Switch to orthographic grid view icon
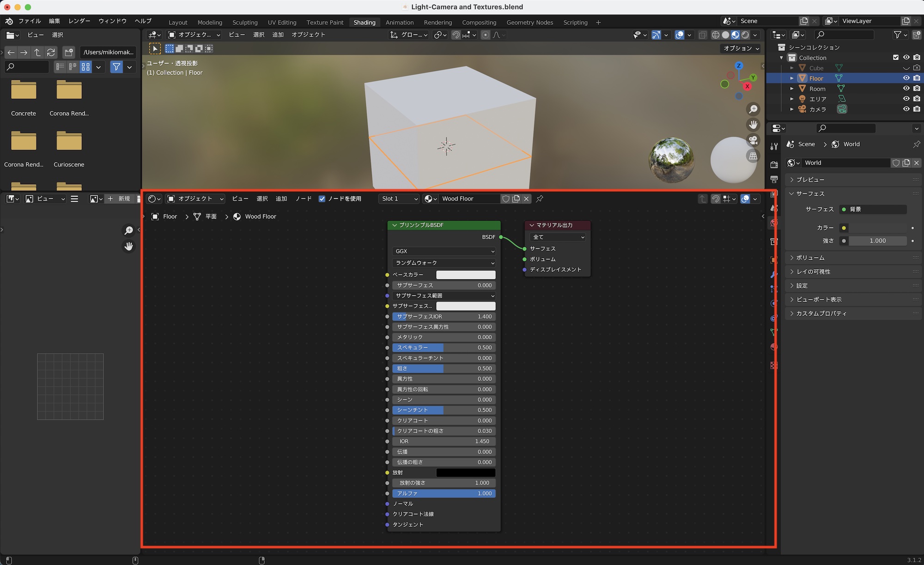 pos(753,156)
